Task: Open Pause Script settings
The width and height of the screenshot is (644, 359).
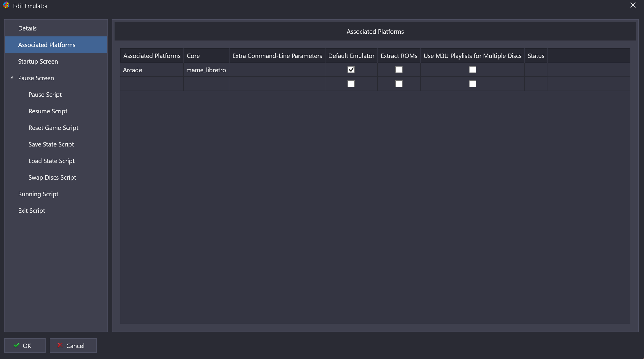Action: click(x=45, y=95)
